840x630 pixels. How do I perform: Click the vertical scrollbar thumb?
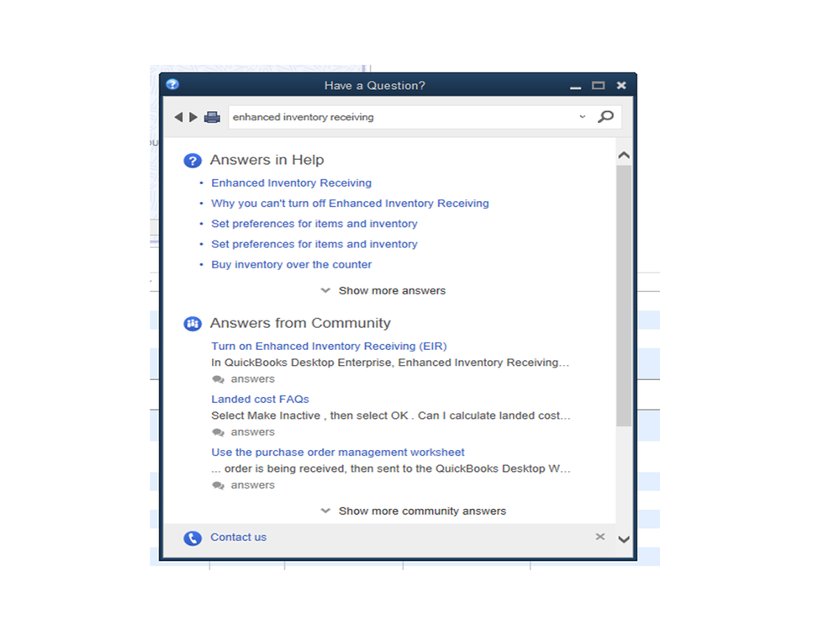[x=624, y=296]
